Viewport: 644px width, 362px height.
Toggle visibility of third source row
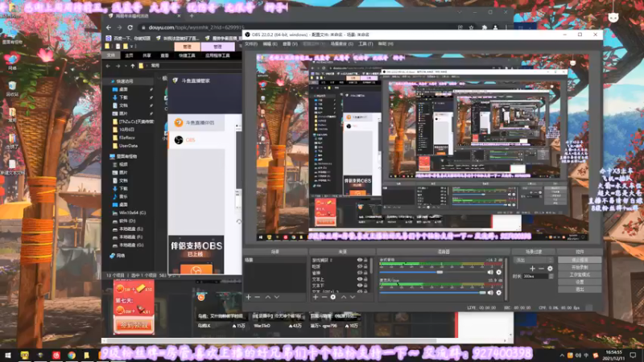pos(360,273)
